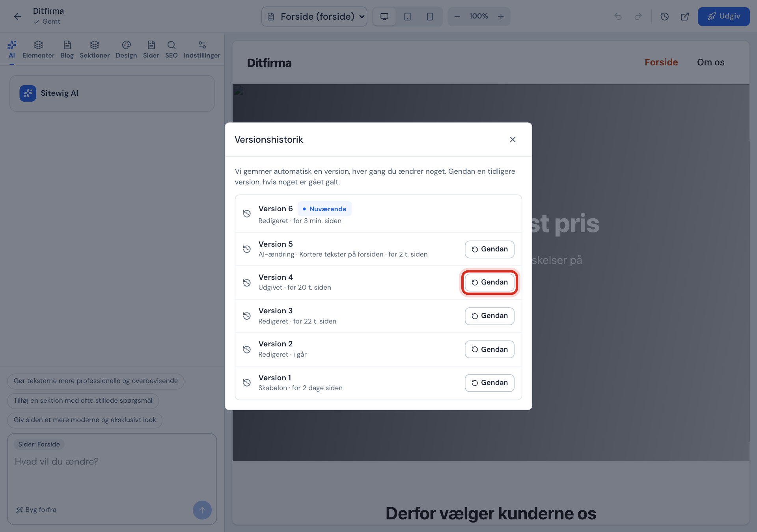The image size is (757, 532).
Task: Zoom in with the plus icon
Action: click(501, 17)
